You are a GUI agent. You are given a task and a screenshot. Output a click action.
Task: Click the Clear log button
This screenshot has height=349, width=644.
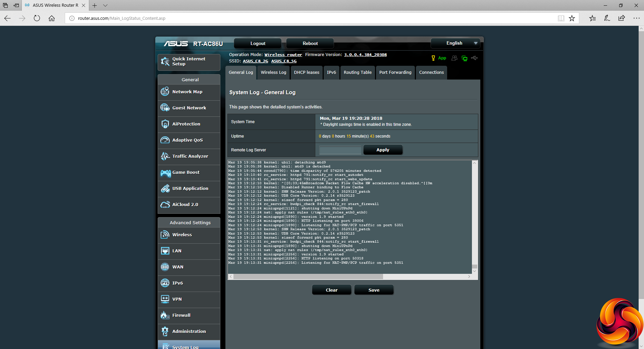(331, 290)
